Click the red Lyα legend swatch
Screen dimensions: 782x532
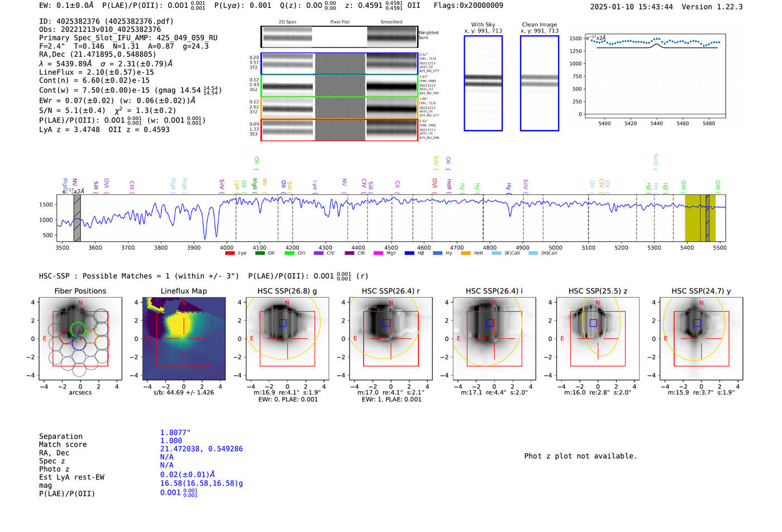pyautogui.click(x=230, y=253)
